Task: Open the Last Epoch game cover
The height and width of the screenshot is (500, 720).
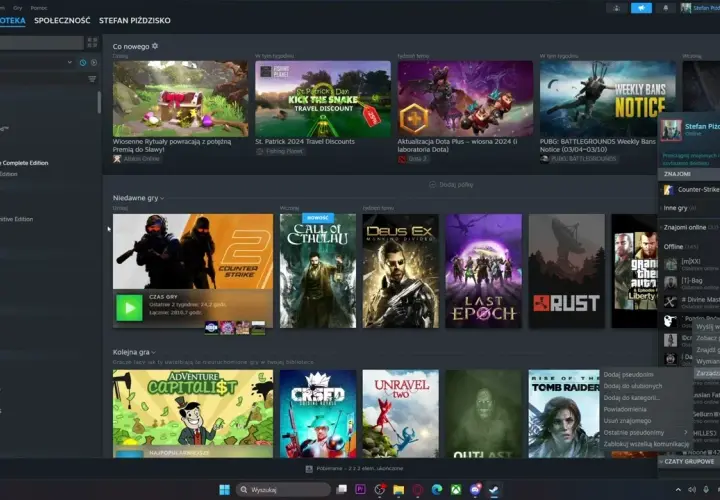Action: coord(484,271)
